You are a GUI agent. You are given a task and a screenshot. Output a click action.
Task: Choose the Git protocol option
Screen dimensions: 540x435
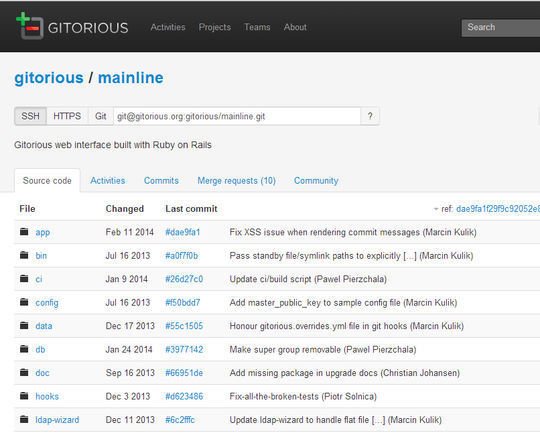pyautogui.click(x=101, y=116)
